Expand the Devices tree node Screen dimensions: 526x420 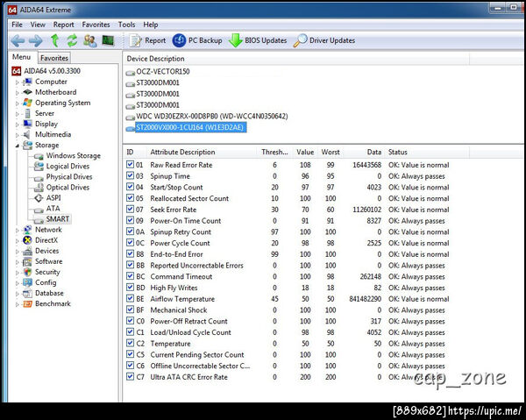(18, 252)
